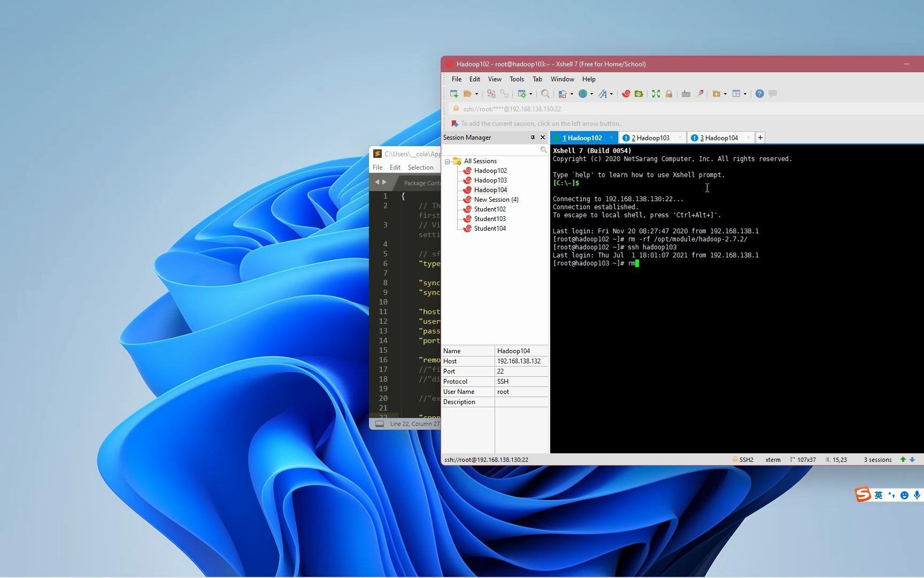Click the Sogou input method S icon
Image resolution: width=924 pixels, height=578 pixels.
[863, 495]
